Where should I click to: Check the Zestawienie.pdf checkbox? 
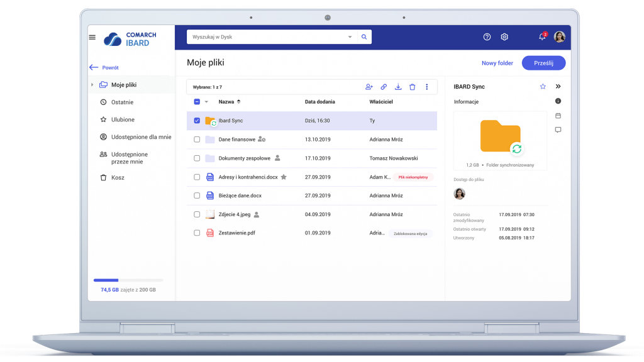197,233
